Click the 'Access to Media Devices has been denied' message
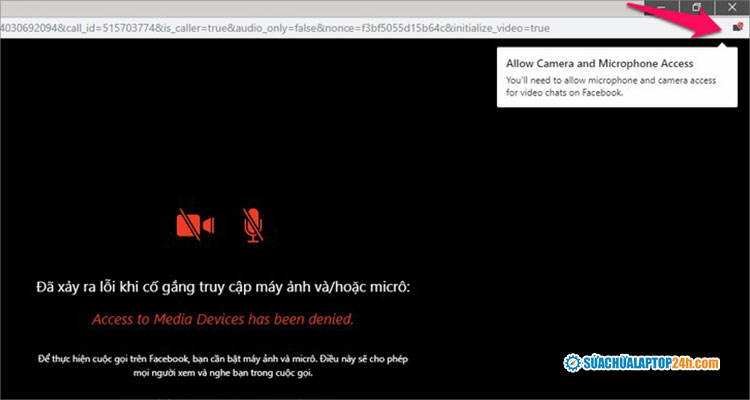Viewport: 750px width, 400px height. pos(223,320)
